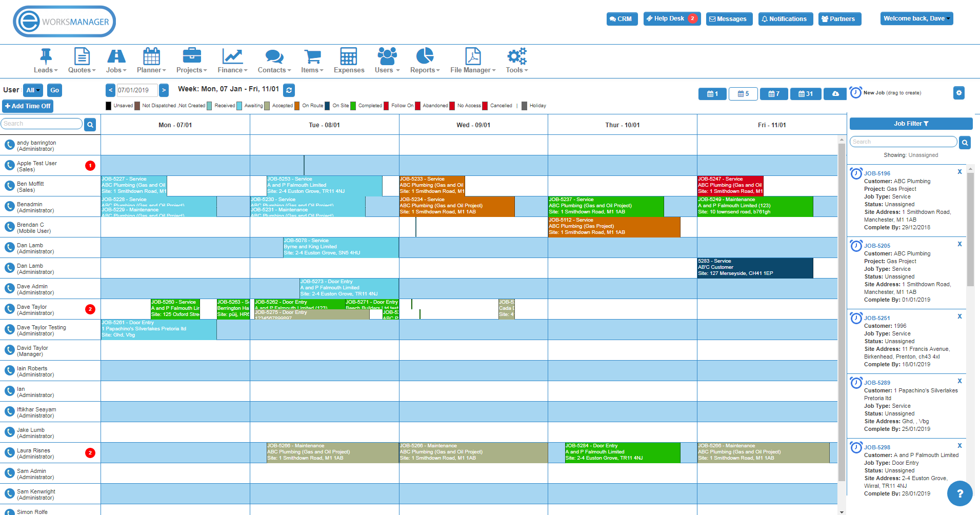Select the Expenses icon
The image size is (980, 515).
349,61
